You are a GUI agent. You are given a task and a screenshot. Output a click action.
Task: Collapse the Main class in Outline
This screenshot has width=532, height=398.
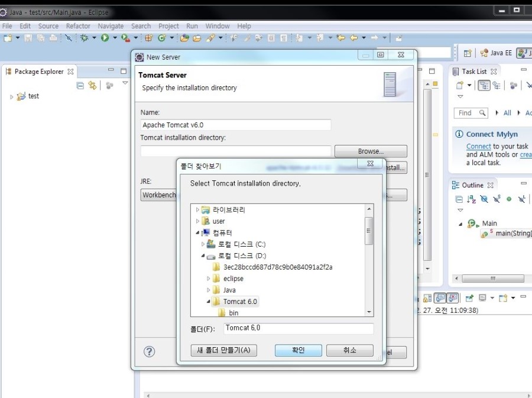(460, 224)
